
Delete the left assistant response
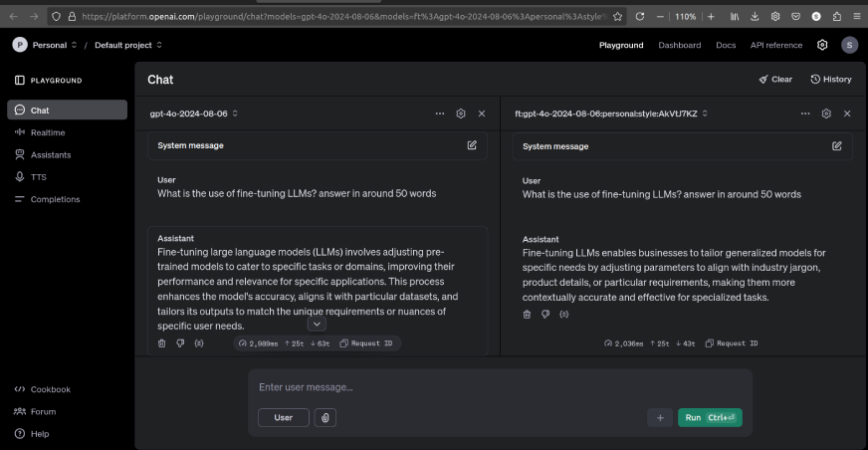coord(161,343)
